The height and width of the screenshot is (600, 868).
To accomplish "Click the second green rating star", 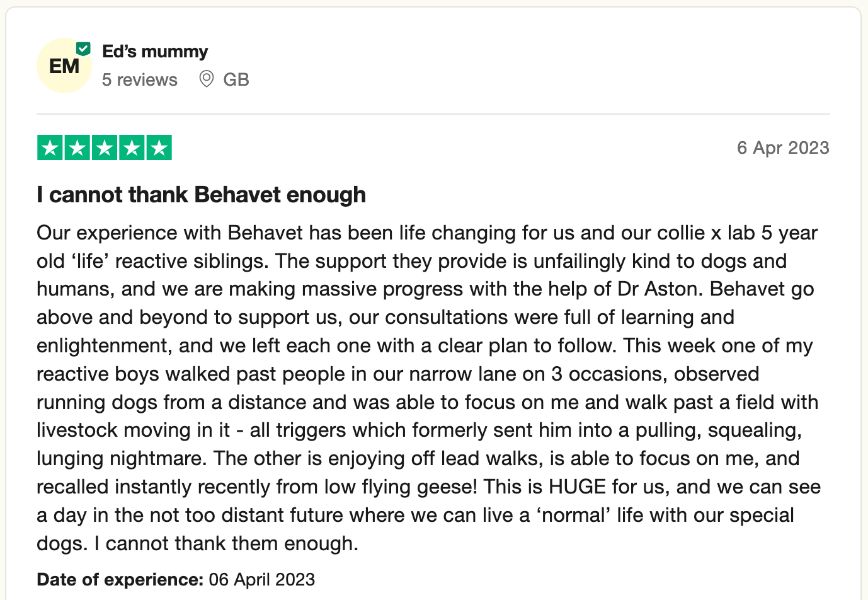I will 77,148.
